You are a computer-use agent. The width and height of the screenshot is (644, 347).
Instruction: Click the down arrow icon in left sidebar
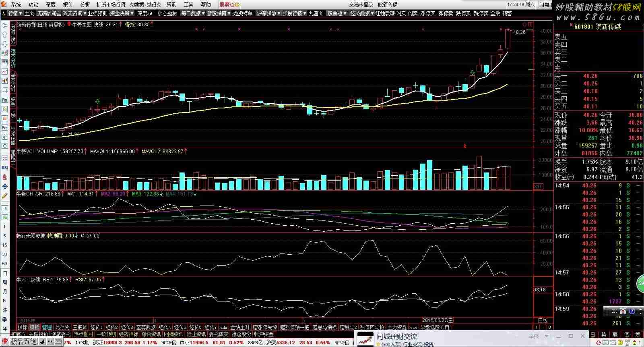point(5,44)
